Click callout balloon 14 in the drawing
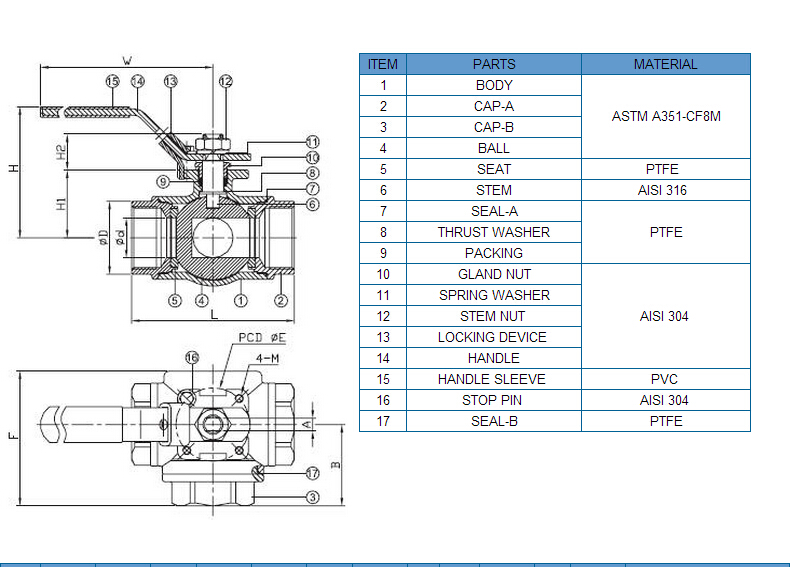The image size is (790, 567). 138,81
